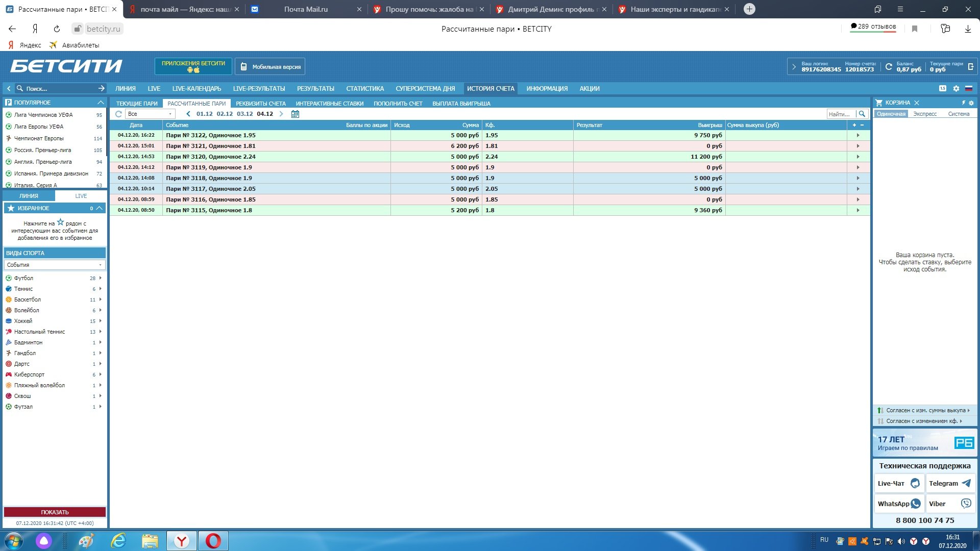Open site settings gear in navigation bar
This screenshot has height=551, width=980.
956,88
